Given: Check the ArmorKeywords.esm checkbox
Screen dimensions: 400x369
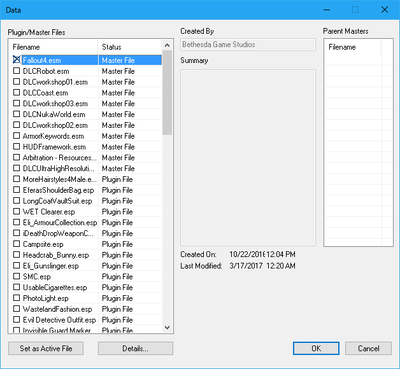Looking at the screenshot, I should click(x=16, y=136).
